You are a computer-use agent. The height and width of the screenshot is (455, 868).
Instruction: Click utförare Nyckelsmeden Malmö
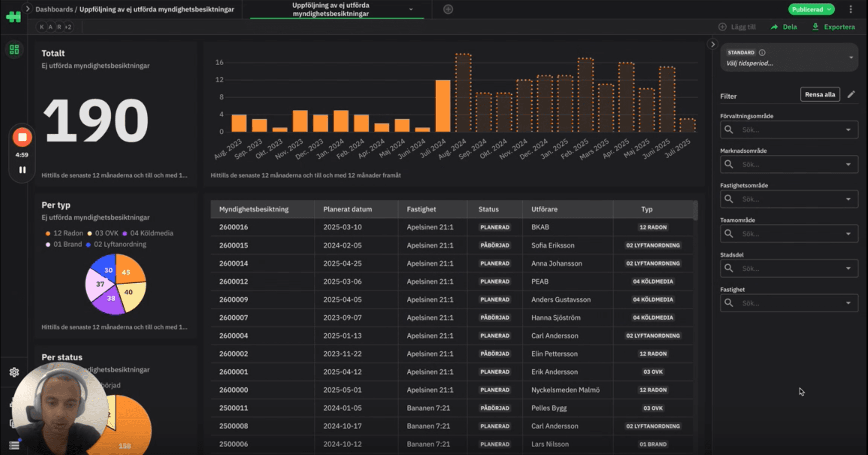coord(565,390)
